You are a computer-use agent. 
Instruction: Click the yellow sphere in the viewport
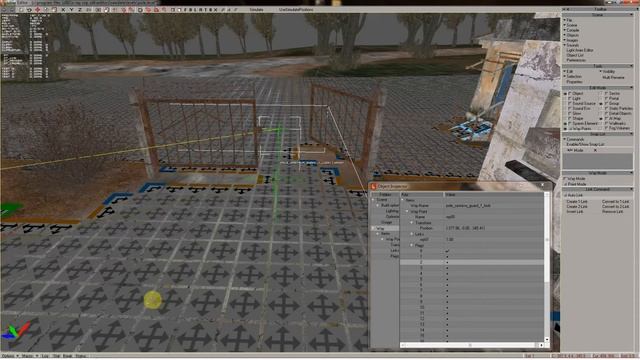pyautogui.click(x=153, y=300)
